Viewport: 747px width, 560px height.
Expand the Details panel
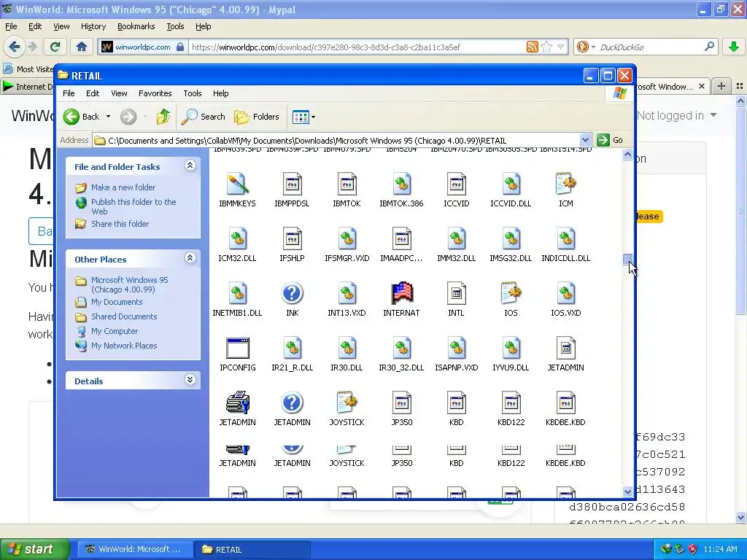(190, 380)
